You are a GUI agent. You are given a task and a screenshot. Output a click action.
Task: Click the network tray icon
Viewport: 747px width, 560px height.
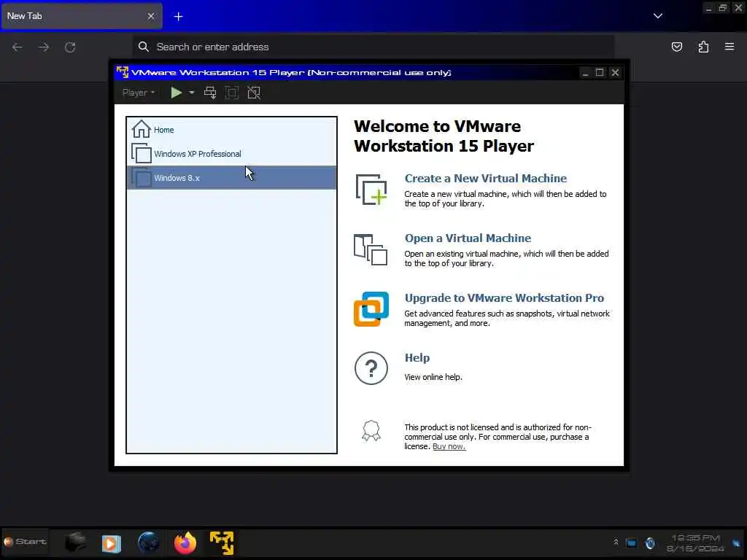[631, 542]
